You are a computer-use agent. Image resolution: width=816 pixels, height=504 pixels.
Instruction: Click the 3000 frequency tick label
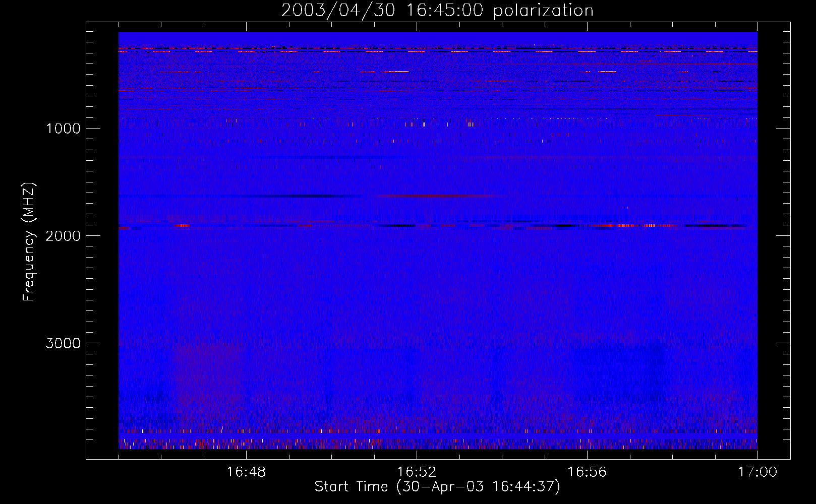63,343
